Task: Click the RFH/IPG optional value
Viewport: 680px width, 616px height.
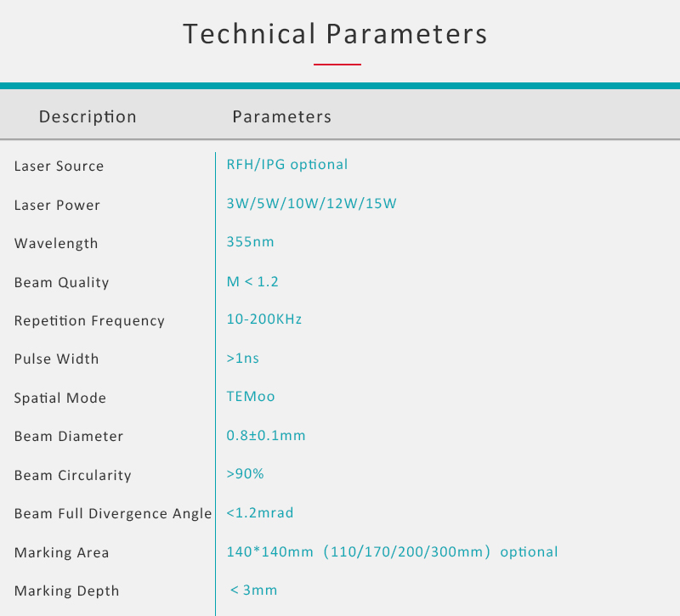Action: tap(287, 164)
